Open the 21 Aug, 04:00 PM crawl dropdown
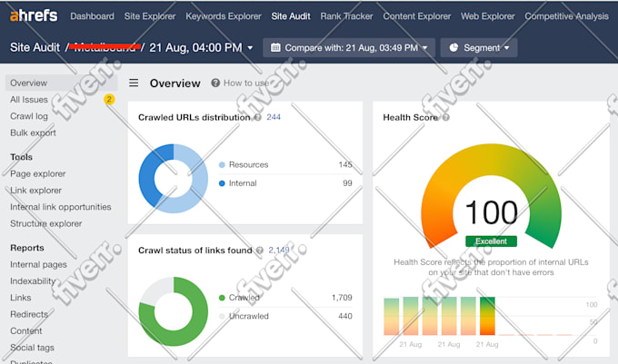The width and height of the screenshot is (618, 364). click(201, 47)
